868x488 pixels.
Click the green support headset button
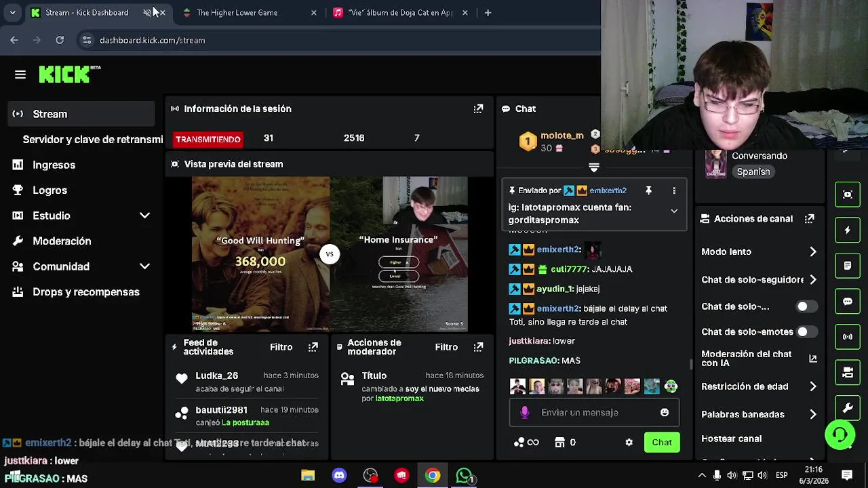(840, 434)
